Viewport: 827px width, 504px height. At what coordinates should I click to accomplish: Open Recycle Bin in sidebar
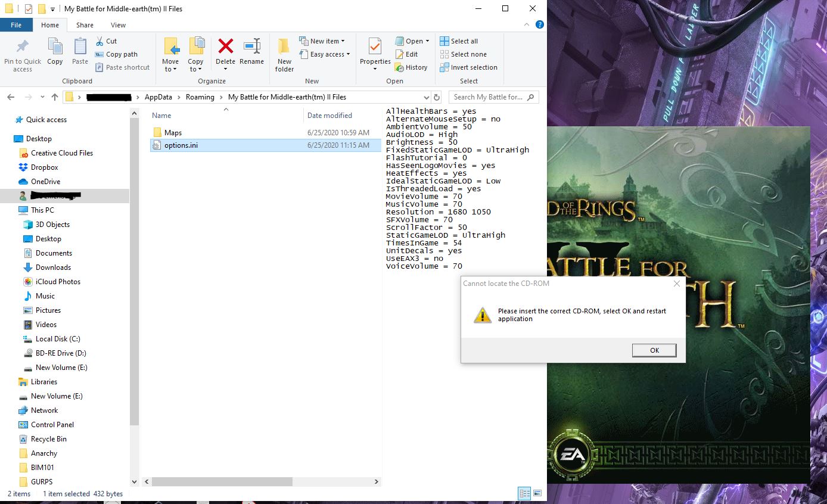click(48, 439)
